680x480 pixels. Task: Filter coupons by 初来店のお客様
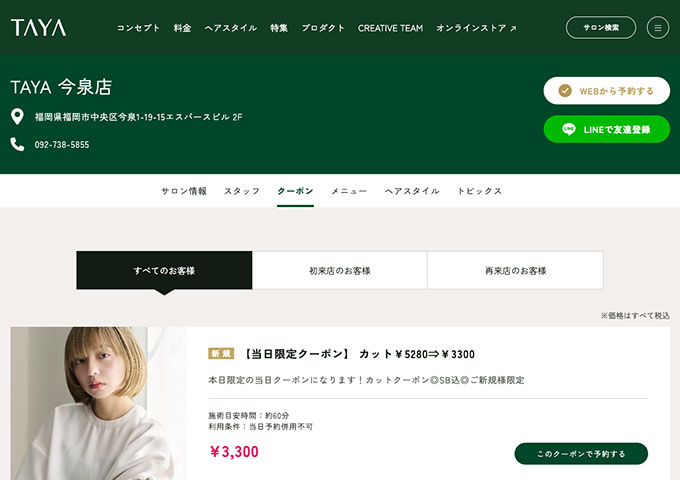click(x=340, y=270)
